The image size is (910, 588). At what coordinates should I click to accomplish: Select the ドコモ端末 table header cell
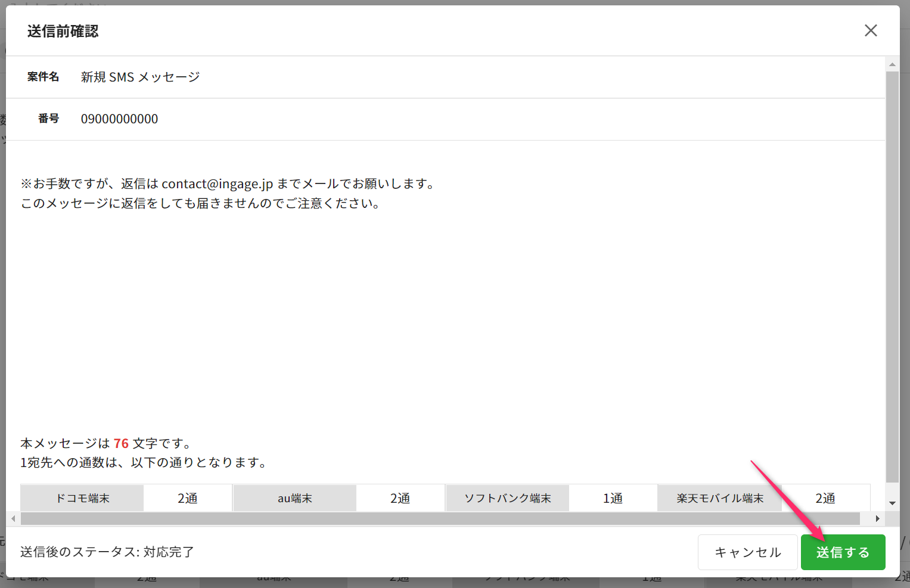coord(82,498)
